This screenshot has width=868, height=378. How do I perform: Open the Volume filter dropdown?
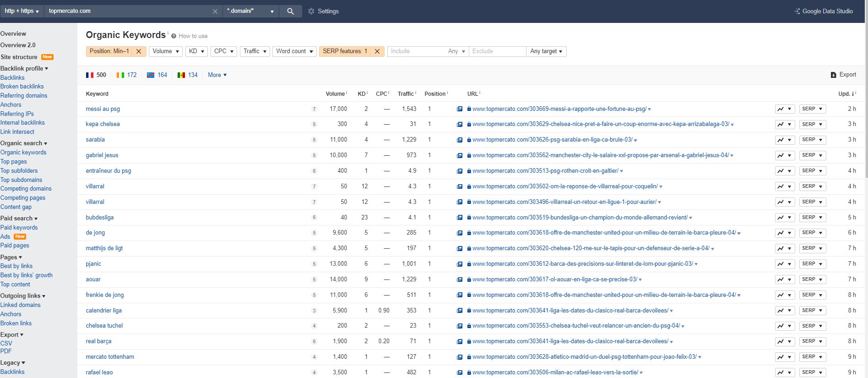166,51
